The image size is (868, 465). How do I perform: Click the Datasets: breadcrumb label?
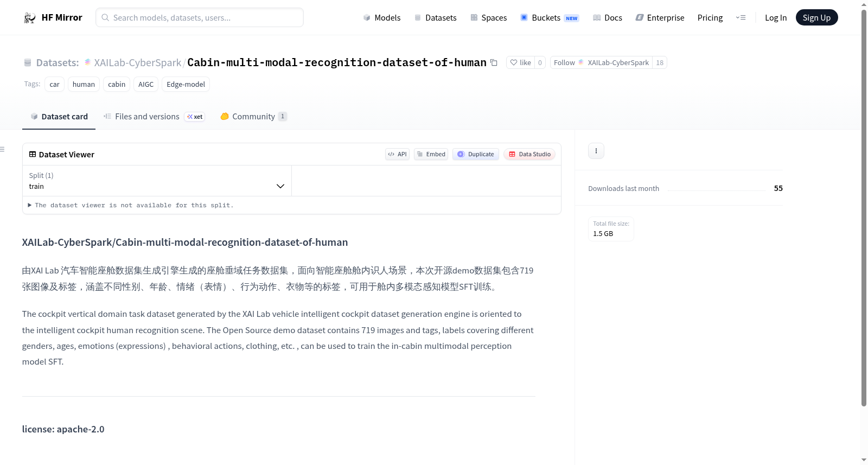pos(58,62)
